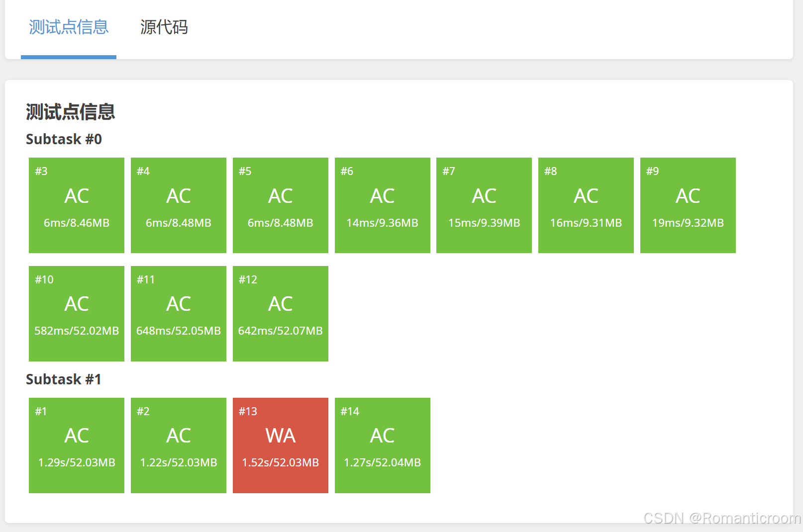Open test case #8 details
This screenshot has height=532, width=803.
click(586, 205)
